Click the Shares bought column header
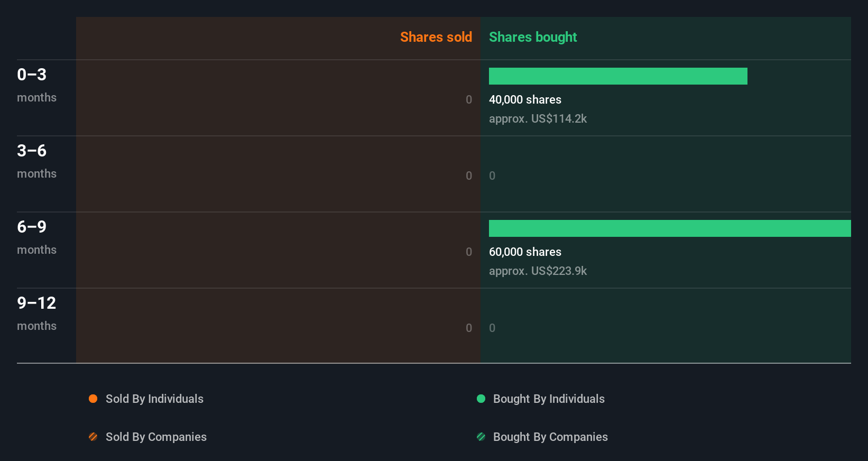The width and height of the screenshot is (868, 461). point(533,37)
